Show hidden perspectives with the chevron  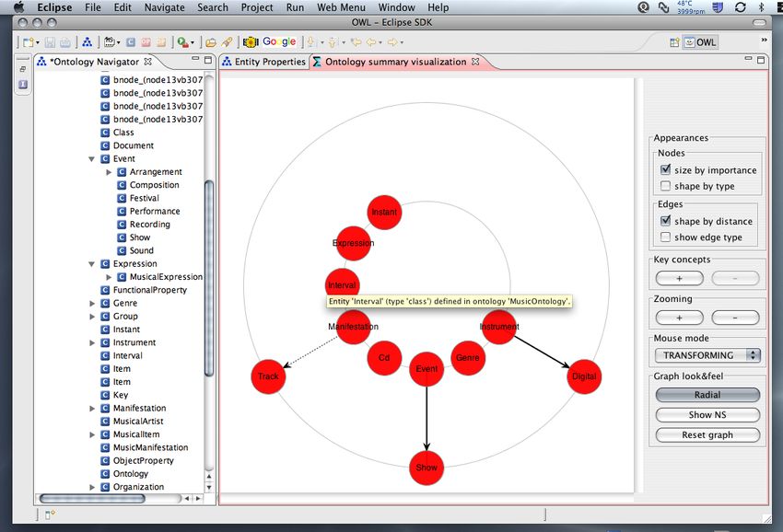click(764, 40)
